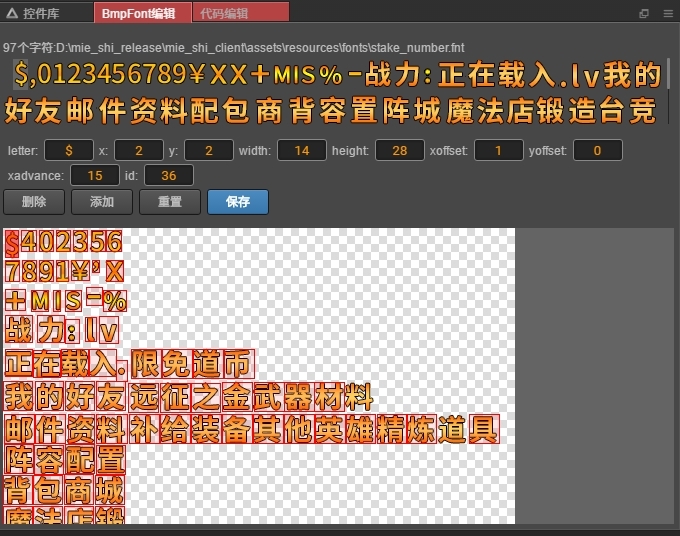Select the 战 glyph in the atlas
This screenshot has height=536, width=680.
(18, 330)
